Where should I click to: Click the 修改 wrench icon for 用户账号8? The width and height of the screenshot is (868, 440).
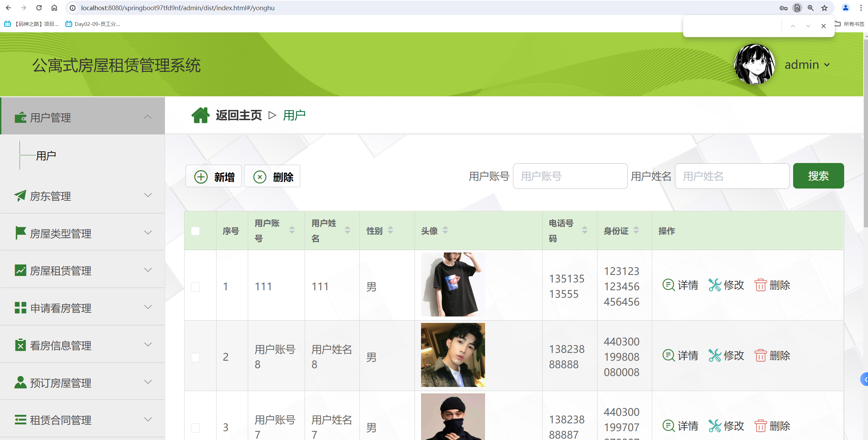(x=714, y=355)
